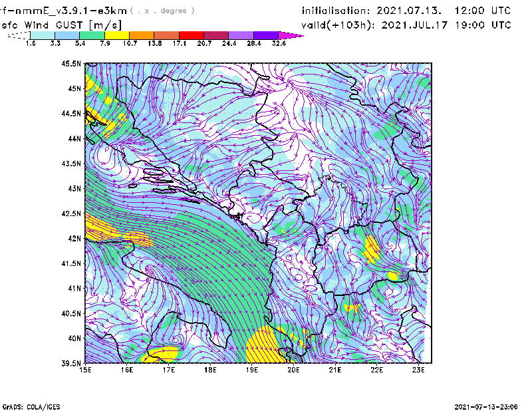The image size is (532, 411).
Task: Click the '44.5N' latitude label
Action: click(x=71, y=113)
